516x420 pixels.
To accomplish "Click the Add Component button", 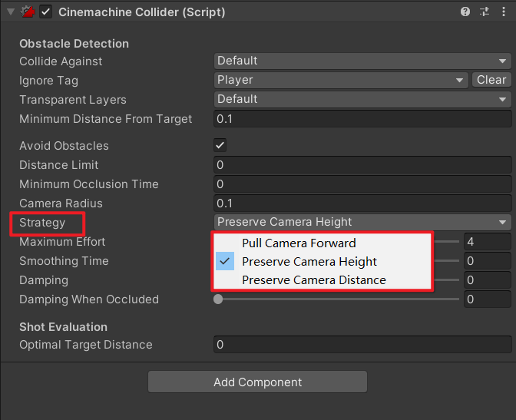I will point(257,382).
